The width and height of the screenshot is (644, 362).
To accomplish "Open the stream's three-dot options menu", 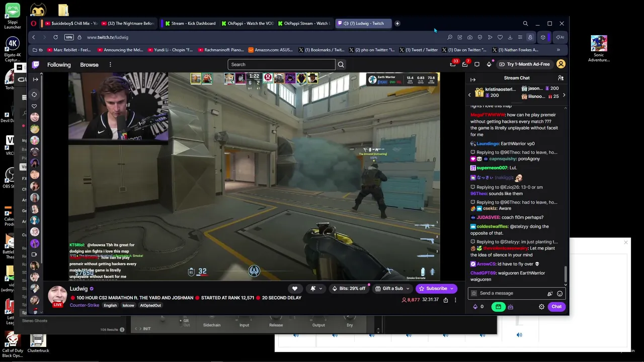I will tap(455, 300).
